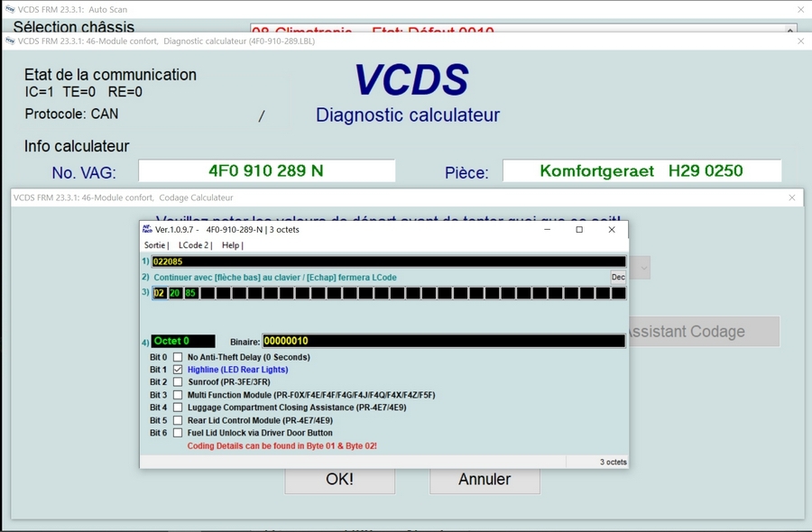This screenshot has height=532, width=812.
Task: Click the Binaire field 00000010
Action: [x=444, y=341]
